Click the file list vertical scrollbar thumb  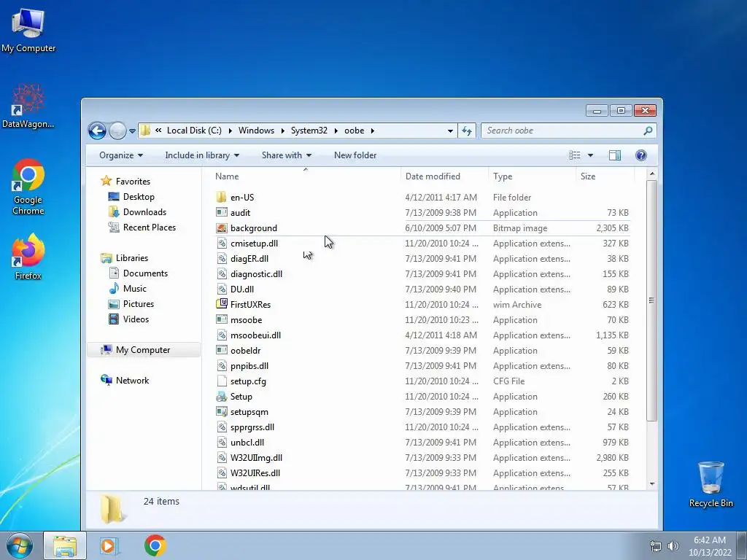click(651, 300)
